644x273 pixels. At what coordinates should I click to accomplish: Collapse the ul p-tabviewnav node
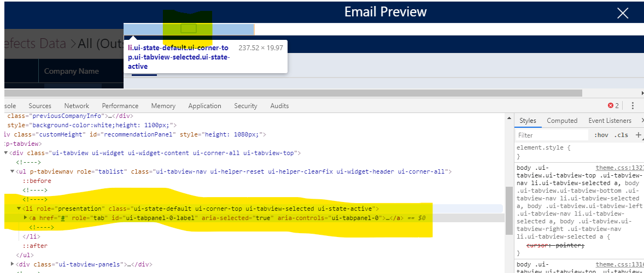click(x=13, y=171)
